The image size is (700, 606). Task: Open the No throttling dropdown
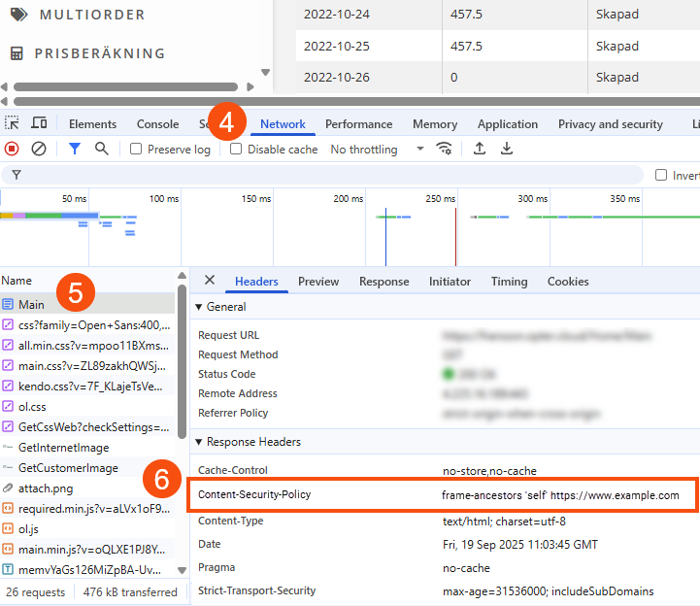click(x=377, y=150)
